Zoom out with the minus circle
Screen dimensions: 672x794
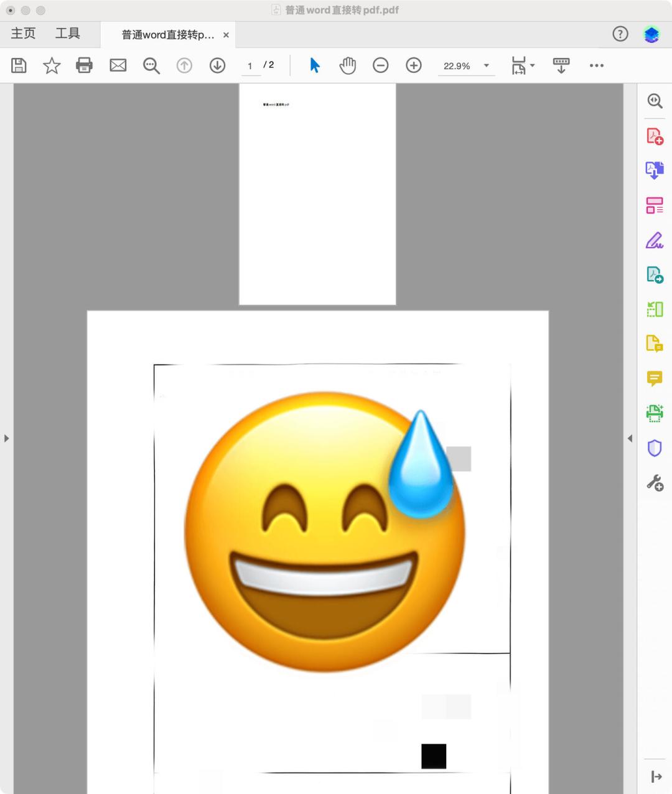point(381,65)
